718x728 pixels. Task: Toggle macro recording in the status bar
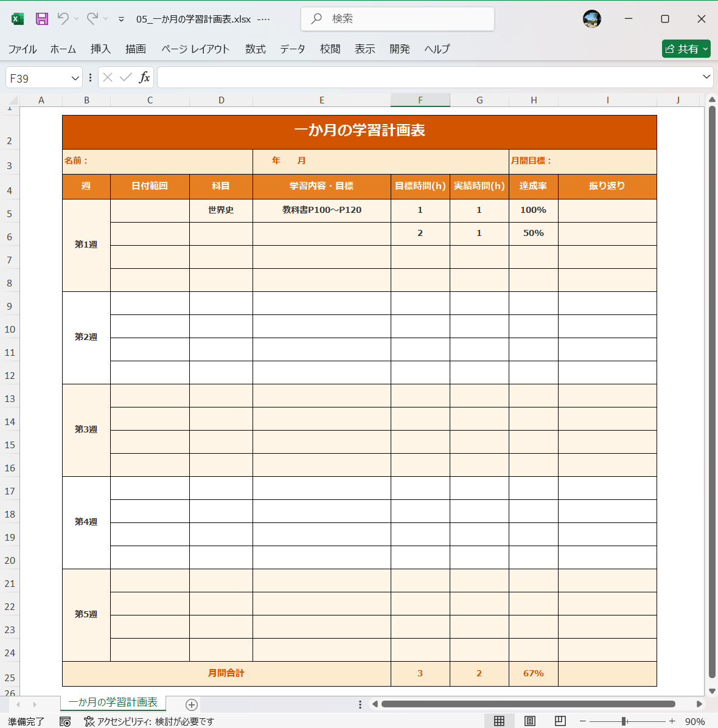coord(64,721)
